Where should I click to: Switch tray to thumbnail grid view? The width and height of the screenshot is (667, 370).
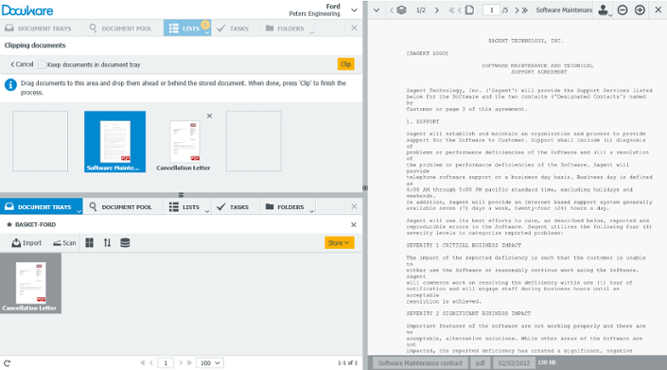coord(89,243)
